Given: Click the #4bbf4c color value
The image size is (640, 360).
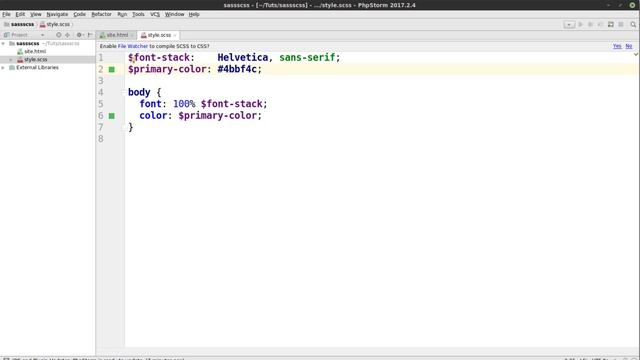Looking at the screenshot, I should pyautogui.click(x=237, y=69).
